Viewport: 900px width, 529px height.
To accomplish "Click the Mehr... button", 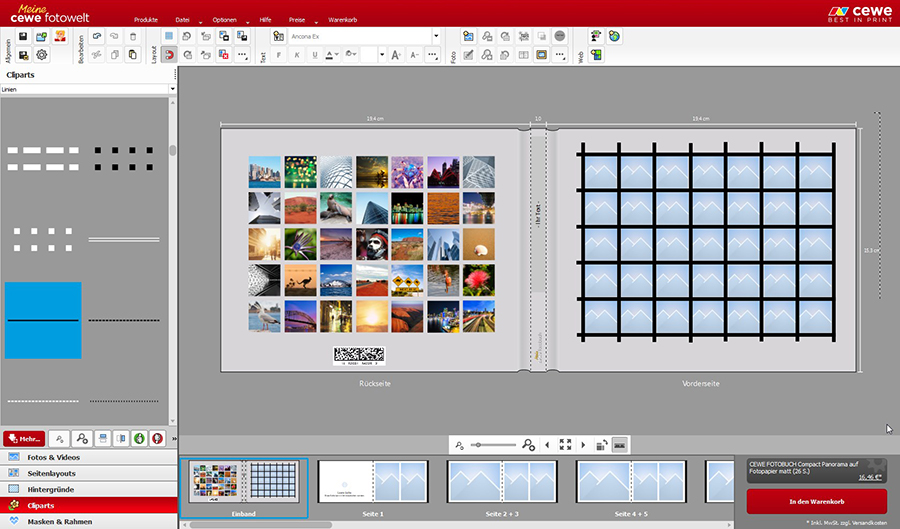I will [24, 439].
